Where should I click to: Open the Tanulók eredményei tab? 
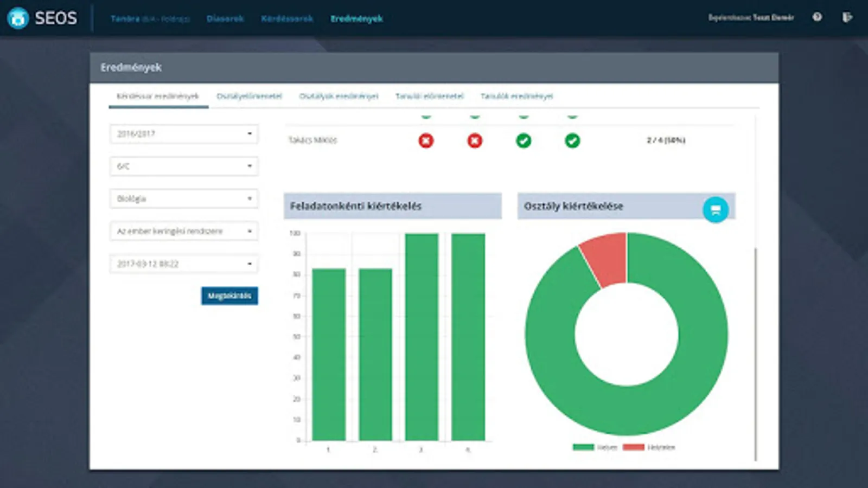click(516, 97)
